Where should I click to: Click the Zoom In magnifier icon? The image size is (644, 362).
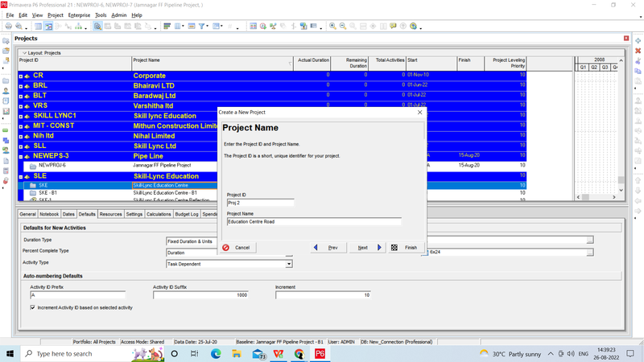(332, 27)
